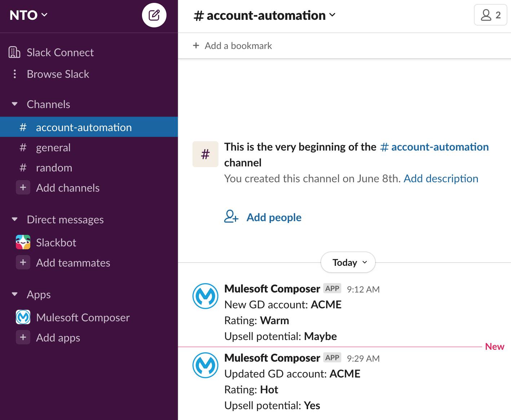The image size is (511, 420).
Task: Click the hash channel icon in the intro
Action: point(205,154)
